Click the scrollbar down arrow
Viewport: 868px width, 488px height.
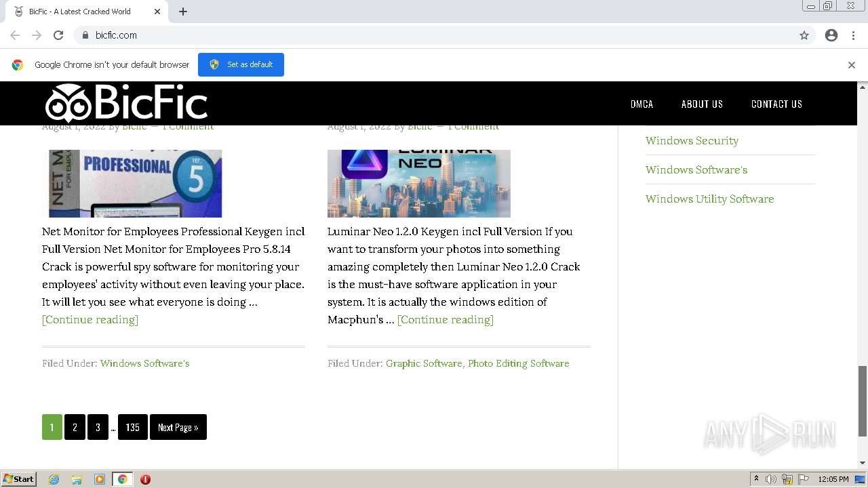[x=863, y=463]
